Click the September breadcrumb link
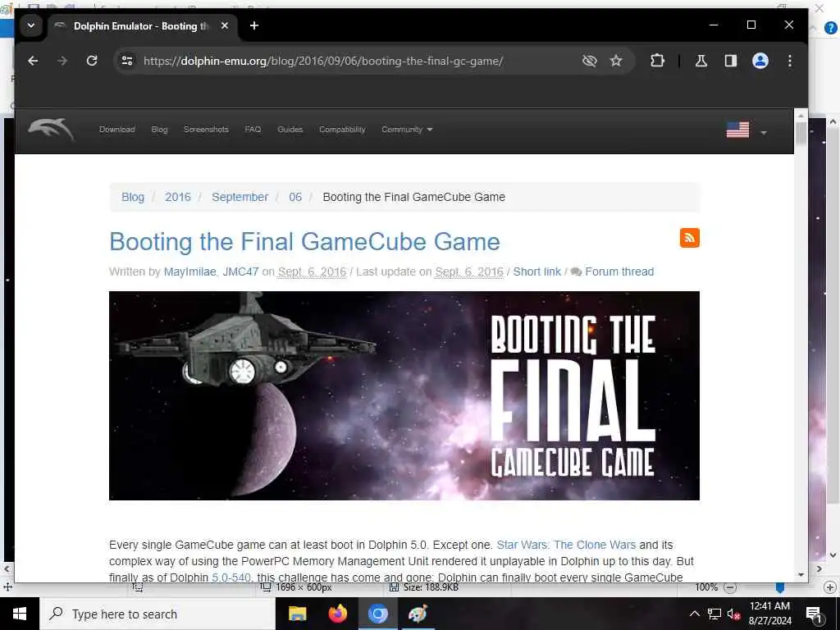The image size is (840, 630). tap(240, 197)
